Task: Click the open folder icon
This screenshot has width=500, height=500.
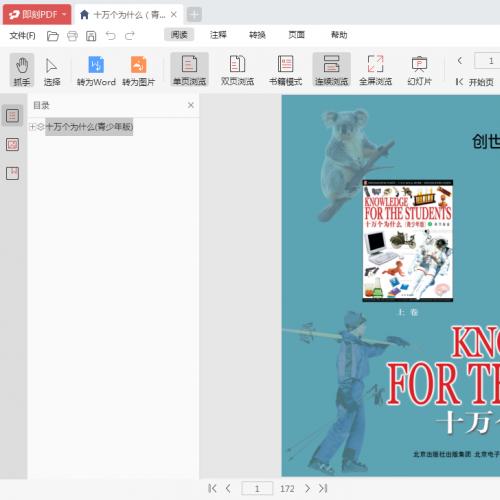Action: pyautogui.click(x=53, y=36)
